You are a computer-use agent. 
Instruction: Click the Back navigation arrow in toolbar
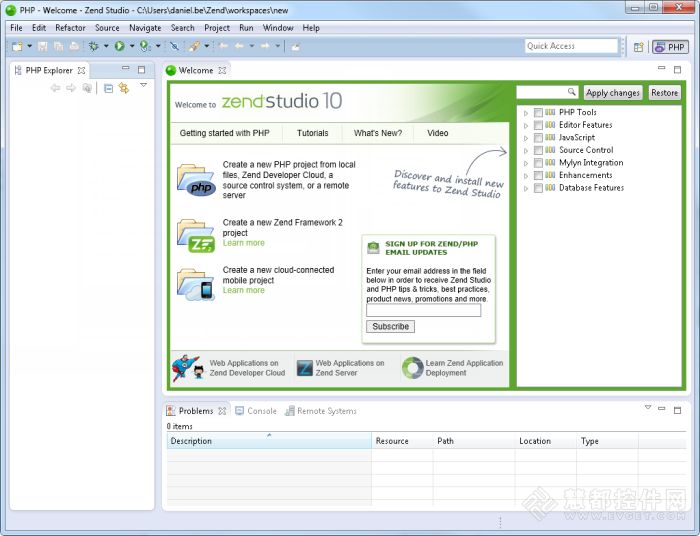pos(239,46)
